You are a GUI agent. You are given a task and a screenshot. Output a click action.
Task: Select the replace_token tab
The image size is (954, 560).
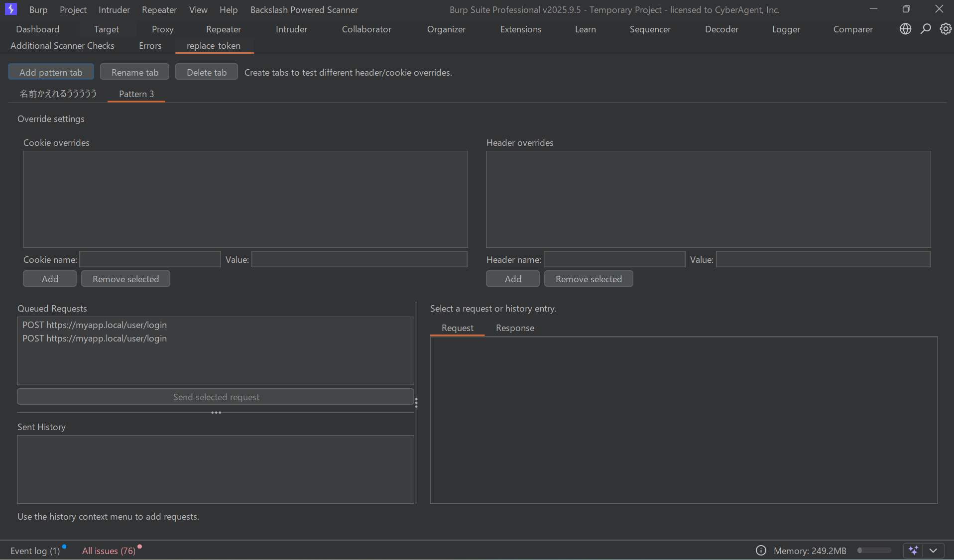click(x=214, y=45)
